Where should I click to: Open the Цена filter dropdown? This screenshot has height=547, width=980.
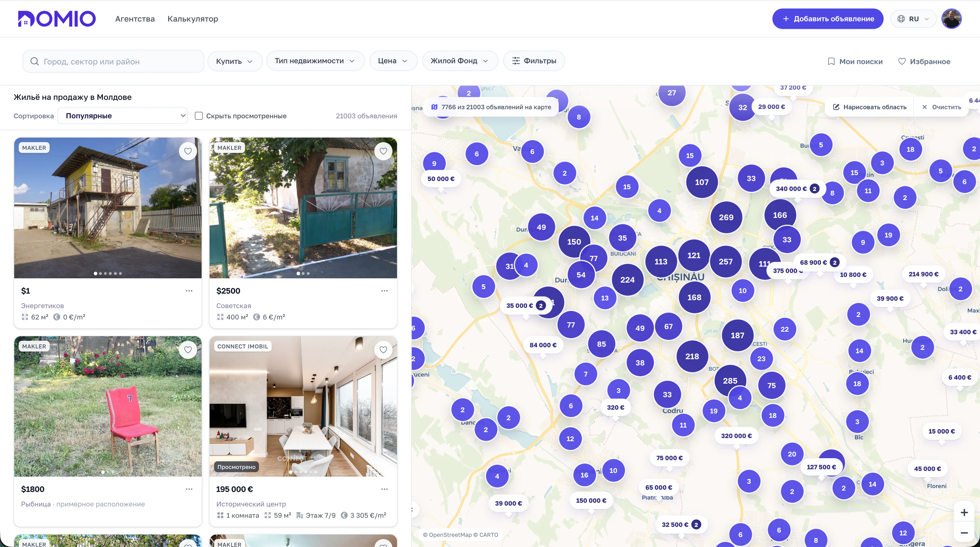tap(393, 61)
